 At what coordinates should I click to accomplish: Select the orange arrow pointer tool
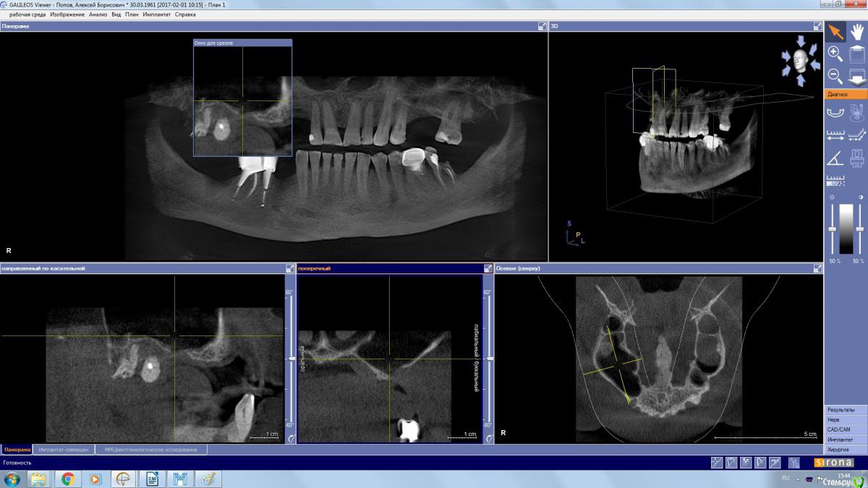[835, 32]
